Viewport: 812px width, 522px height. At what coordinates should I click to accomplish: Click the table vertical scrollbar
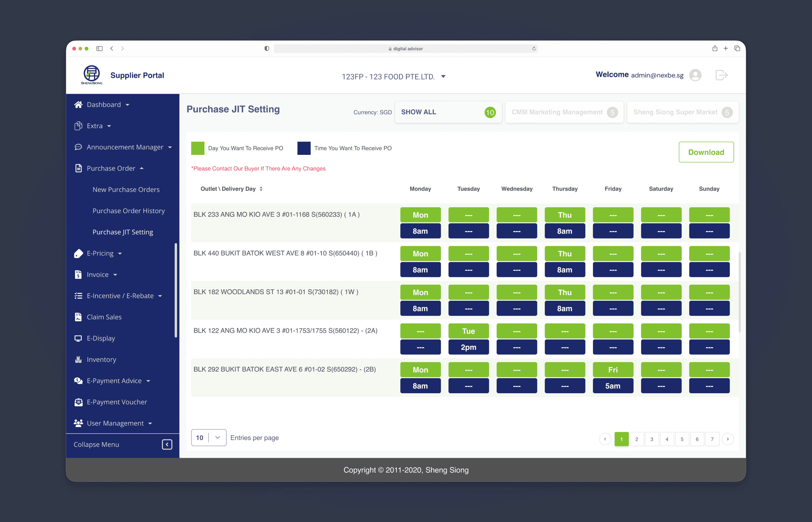[x=739, y=292]
